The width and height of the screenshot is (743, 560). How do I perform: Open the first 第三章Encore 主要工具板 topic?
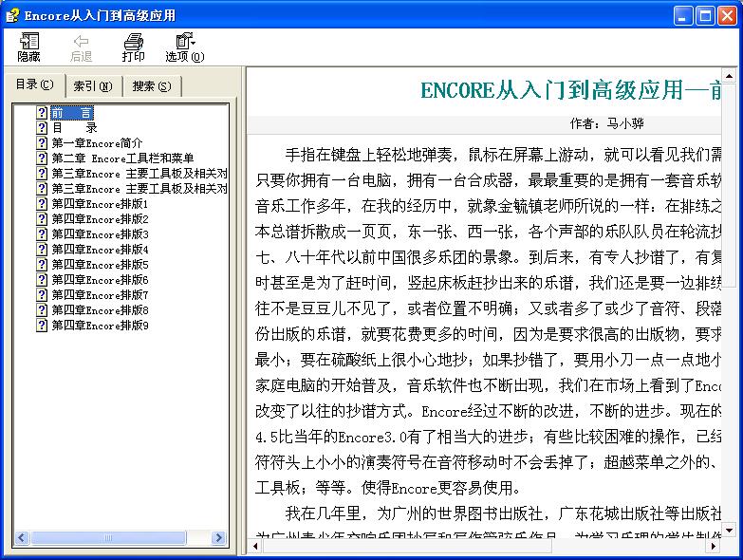139,174
